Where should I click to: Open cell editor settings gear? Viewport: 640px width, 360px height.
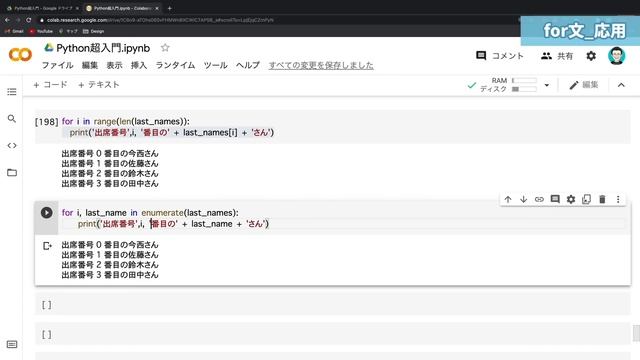click(571, 199)
